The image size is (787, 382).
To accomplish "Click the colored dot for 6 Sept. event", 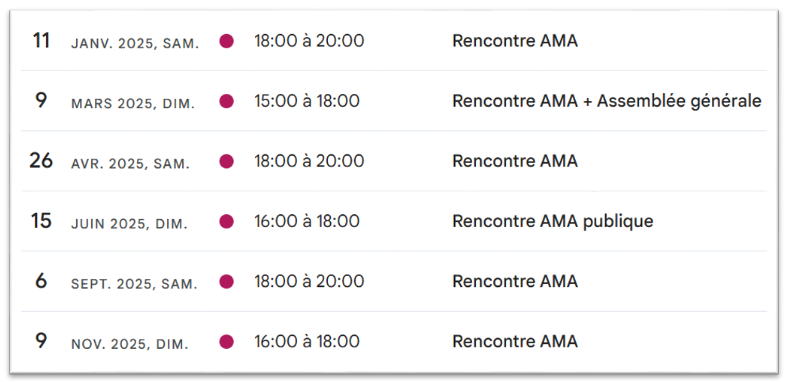I will pyautogui.click(x=226, y=282).
